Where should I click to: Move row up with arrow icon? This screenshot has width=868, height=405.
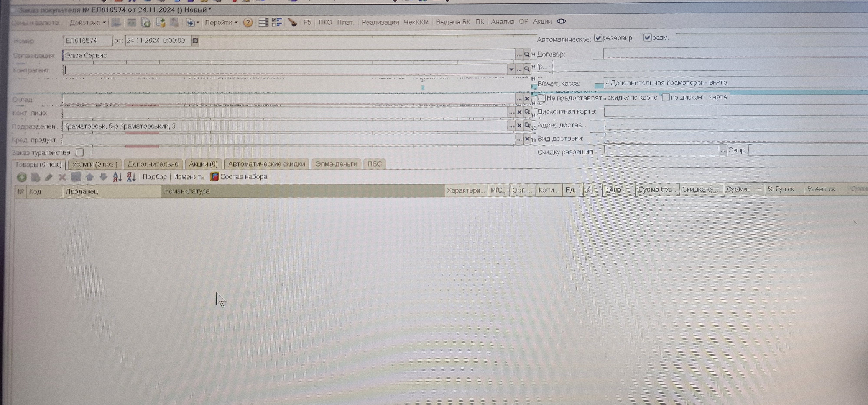[x=90, y=177]
